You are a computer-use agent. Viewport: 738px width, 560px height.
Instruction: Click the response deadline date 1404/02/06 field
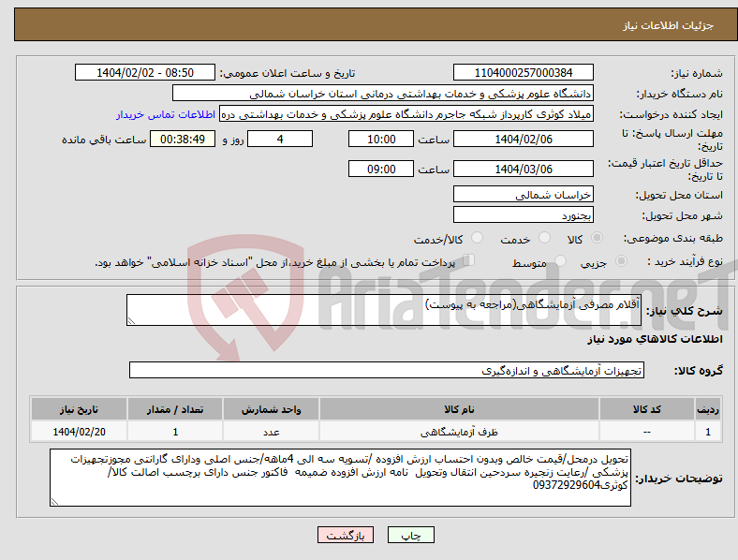[523, 140]
